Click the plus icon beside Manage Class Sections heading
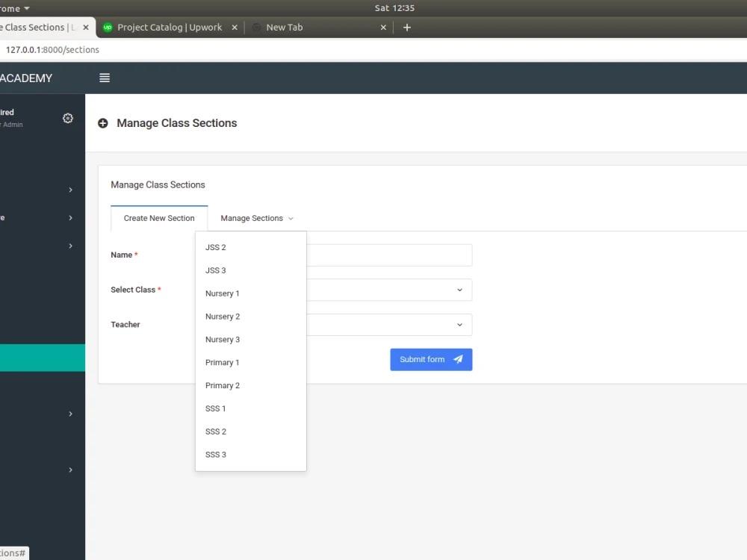The height and width of the screenshot is (560, 747). pos(102,122)
